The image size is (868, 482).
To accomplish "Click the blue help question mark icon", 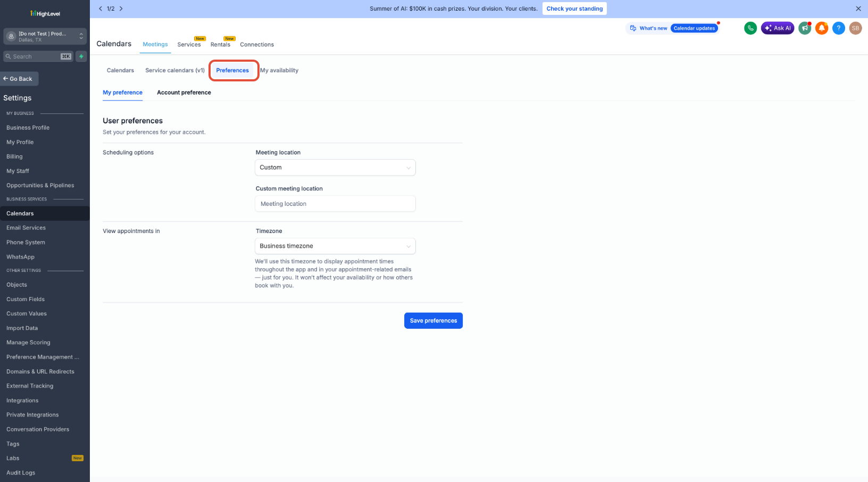I will [x=839, y=28].
